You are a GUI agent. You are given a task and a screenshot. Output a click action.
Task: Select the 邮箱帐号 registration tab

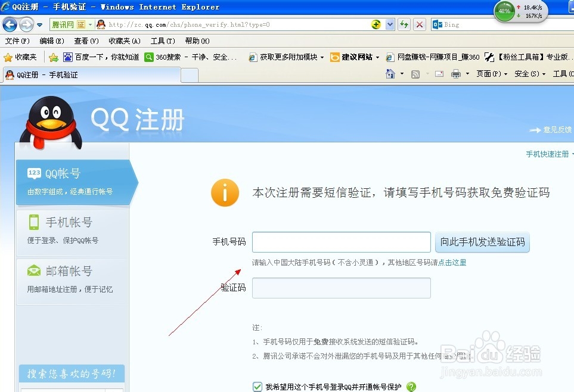(72, 281)
